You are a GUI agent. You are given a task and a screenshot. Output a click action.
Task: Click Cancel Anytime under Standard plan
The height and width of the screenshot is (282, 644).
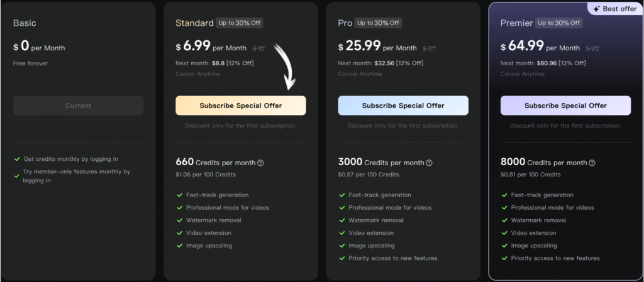[197, 74]
